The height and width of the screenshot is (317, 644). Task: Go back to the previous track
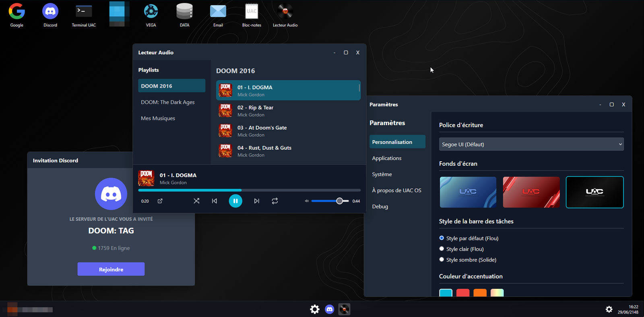point(215,201)
